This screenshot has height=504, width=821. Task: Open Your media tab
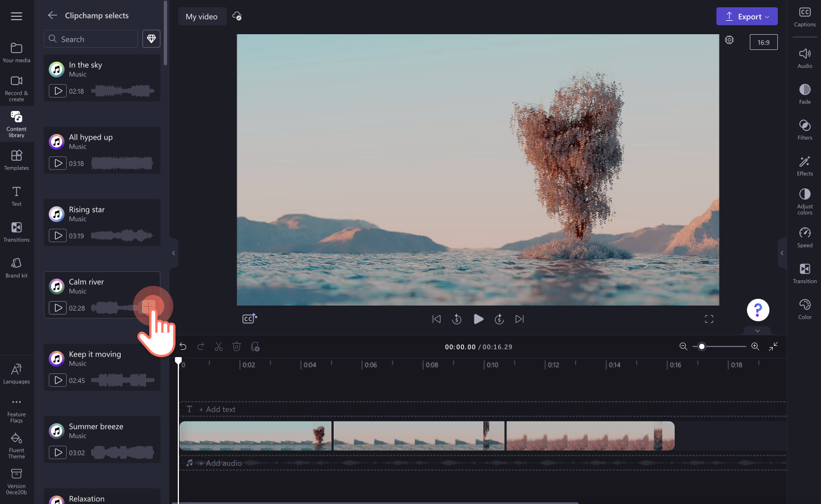17,52
